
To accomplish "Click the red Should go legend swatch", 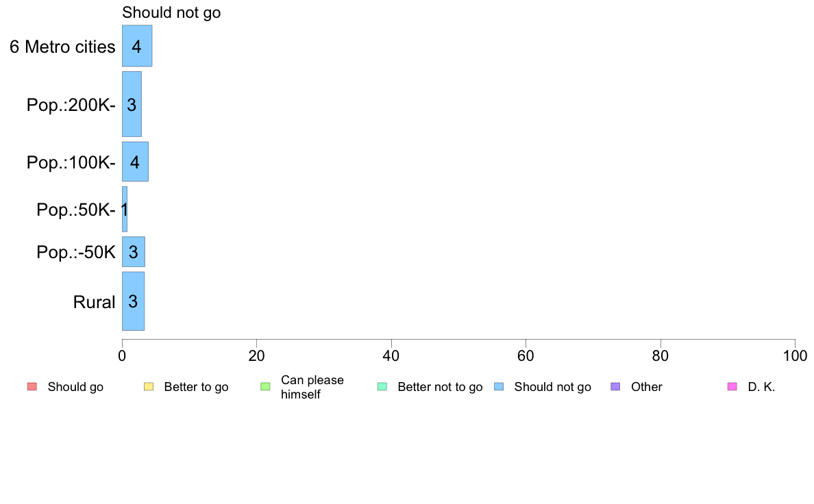I will click(x=32, y=387).
